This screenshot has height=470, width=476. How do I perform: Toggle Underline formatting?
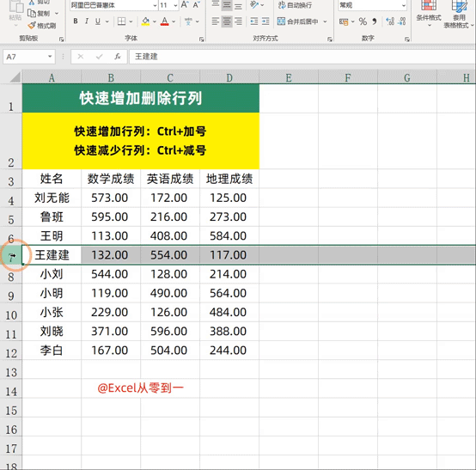coord(98,21)
